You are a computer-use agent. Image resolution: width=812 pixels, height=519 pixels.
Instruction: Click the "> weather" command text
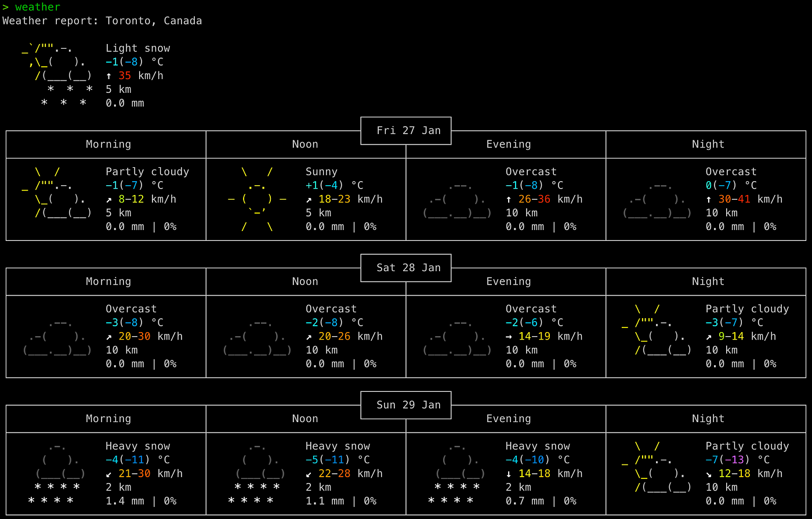coord(31,7)
